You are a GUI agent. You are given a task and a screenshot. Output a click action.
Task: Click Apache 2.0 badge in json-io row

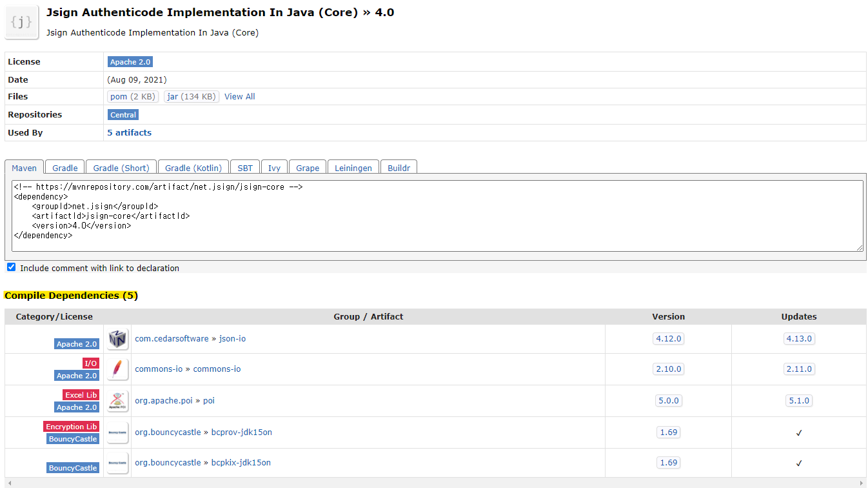click(77, 344)
